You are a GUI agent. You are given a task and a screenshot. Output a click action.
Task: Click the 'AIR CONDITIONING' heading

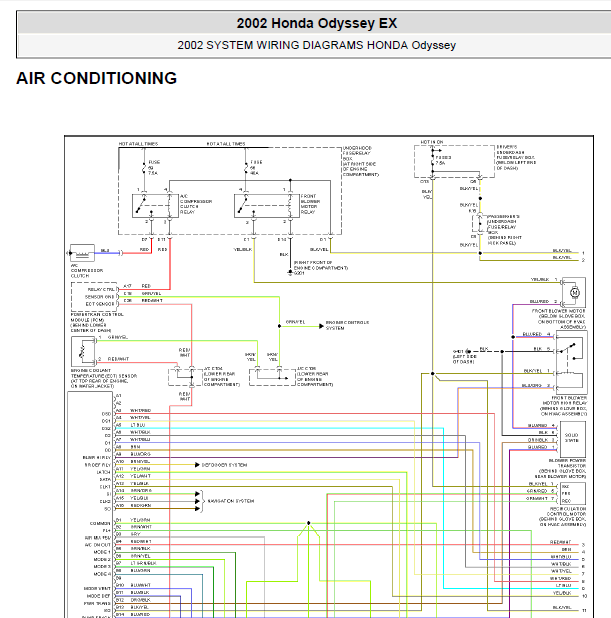pos(97,78)
